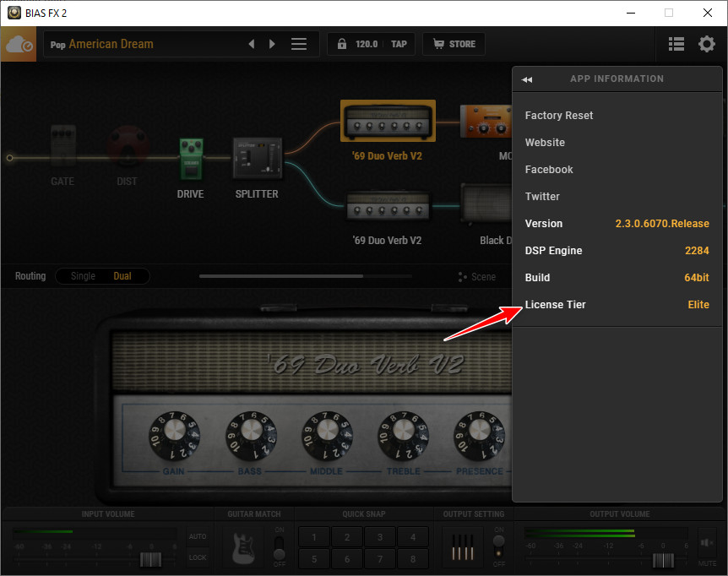The height and width of the screenshot is (576, 728).
Task: Open the settings gear icon
Action: pyautogui.click(x=707, y=44)
